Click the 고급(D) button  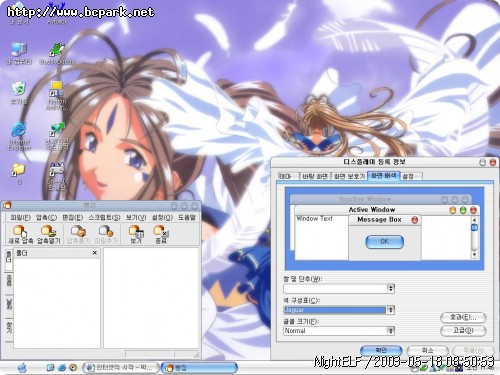pos(463,330)
